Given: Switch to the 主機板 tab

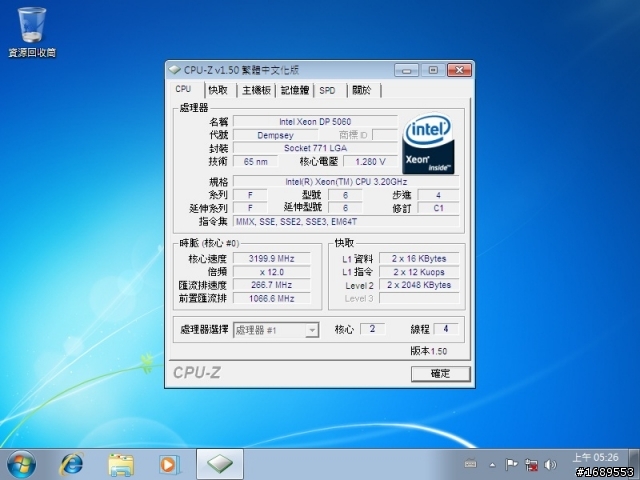Looking at the screenshot, I should pyautogui.click(x=256, y=90).
